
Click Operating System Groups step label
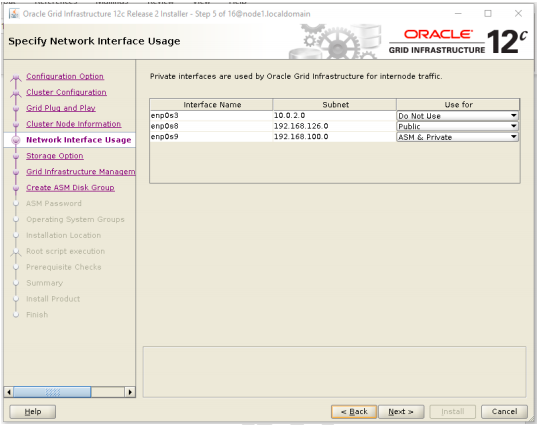(x=75, y=219)
